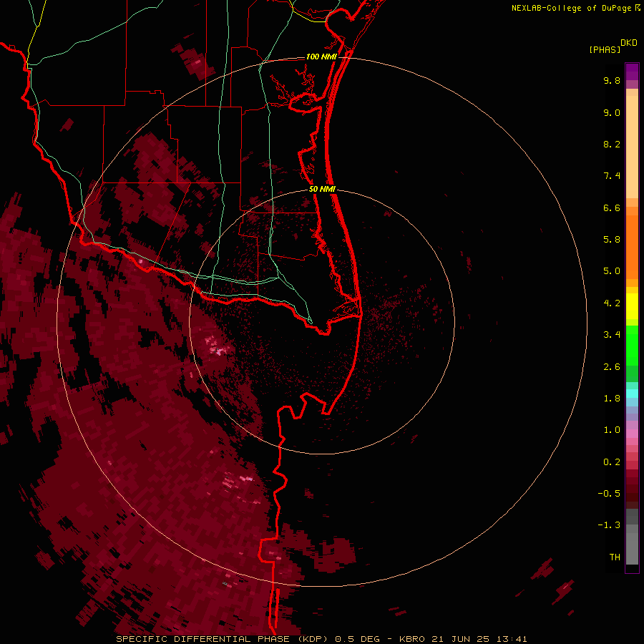644x644 pixels.
Task: Click the 13:41 timestamp
Action: [511, 639]
